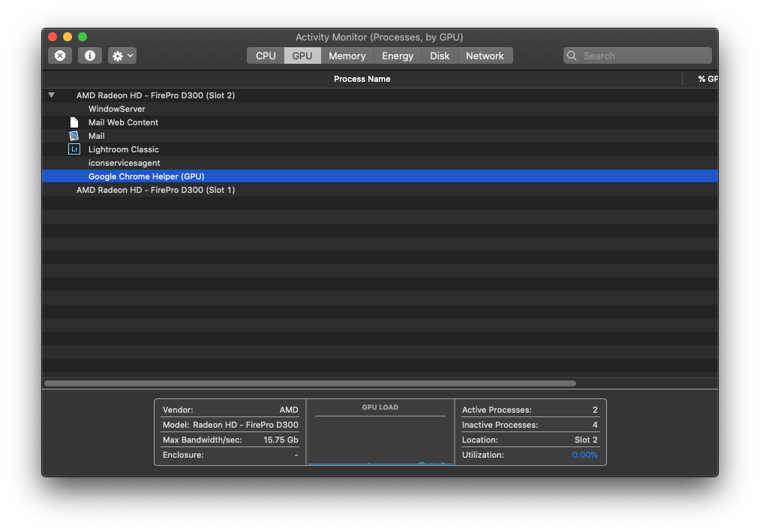Switch to the Memory tab
Viewport: 760px width, 532px height.
click(347, 56)
